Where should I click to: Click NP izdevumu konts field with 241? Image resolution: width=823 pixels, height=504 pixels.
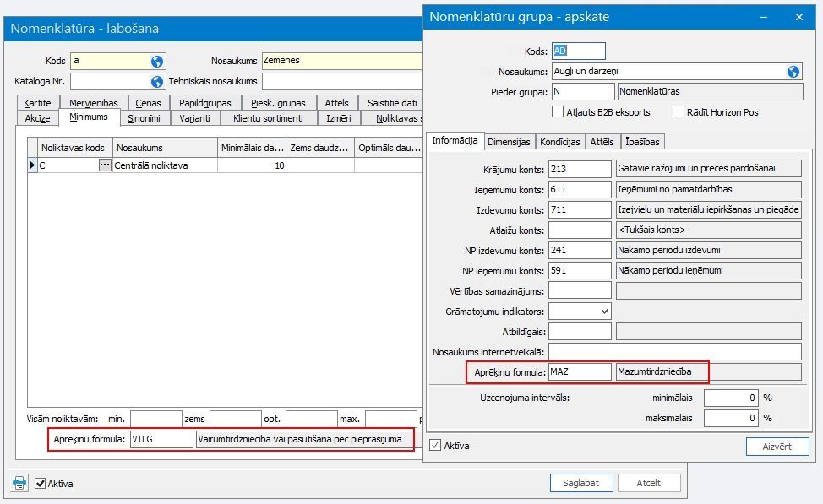coord(580,250)
